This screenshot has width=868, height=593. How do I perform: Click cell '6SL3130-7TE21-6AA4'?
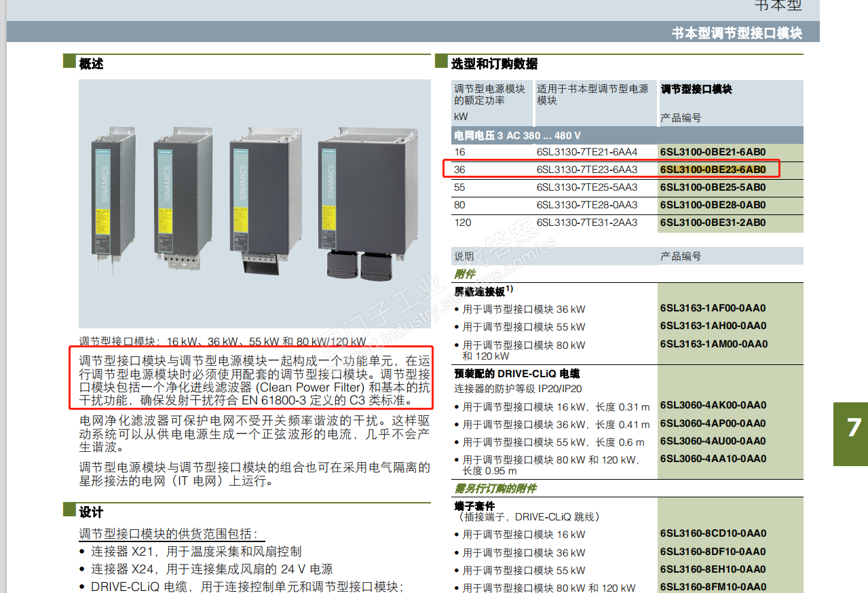587,153
